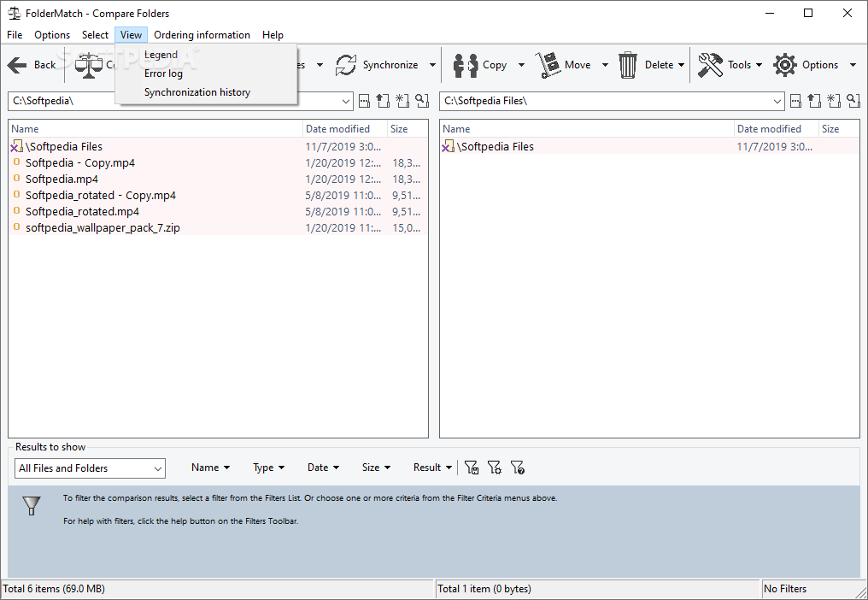Click the filter help funnel icon
Viewport: 868px width, 600px height.
pyautogui.click(x=517, y=468)
